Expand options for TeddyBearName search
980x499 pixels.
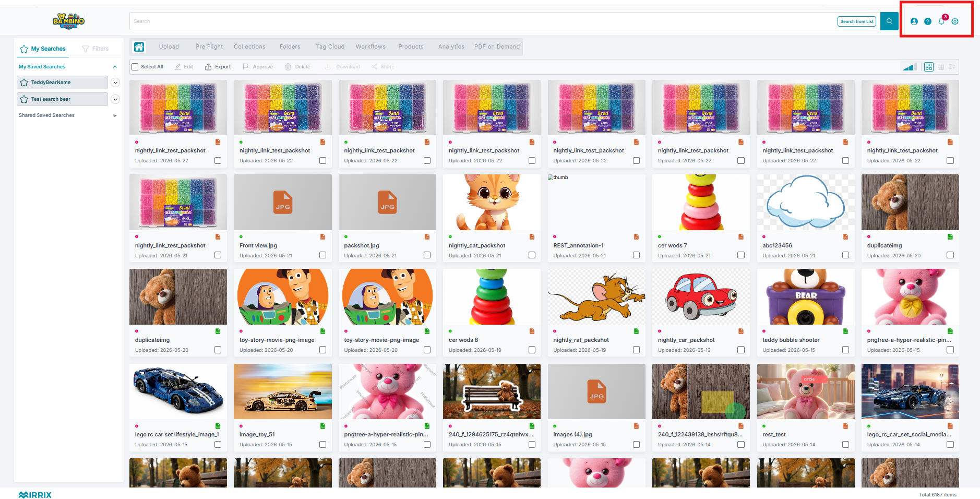tap(116, 82)
